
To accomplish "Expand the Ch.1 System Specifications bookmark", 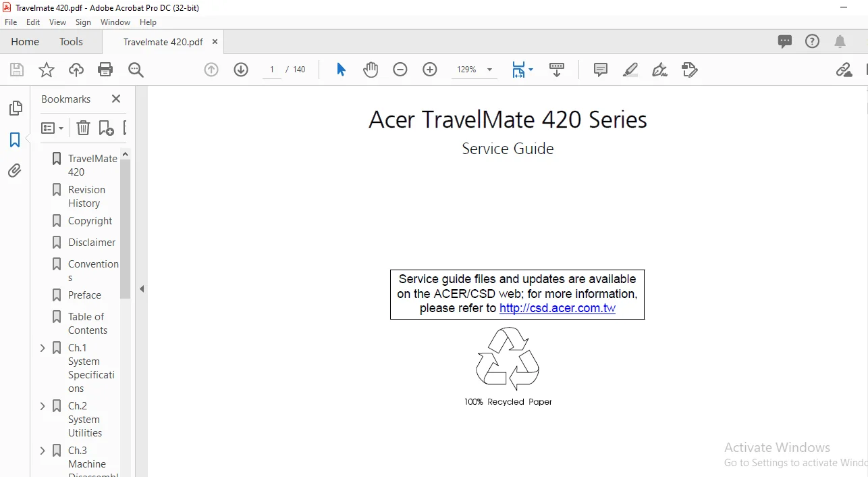I will [43, 348].
